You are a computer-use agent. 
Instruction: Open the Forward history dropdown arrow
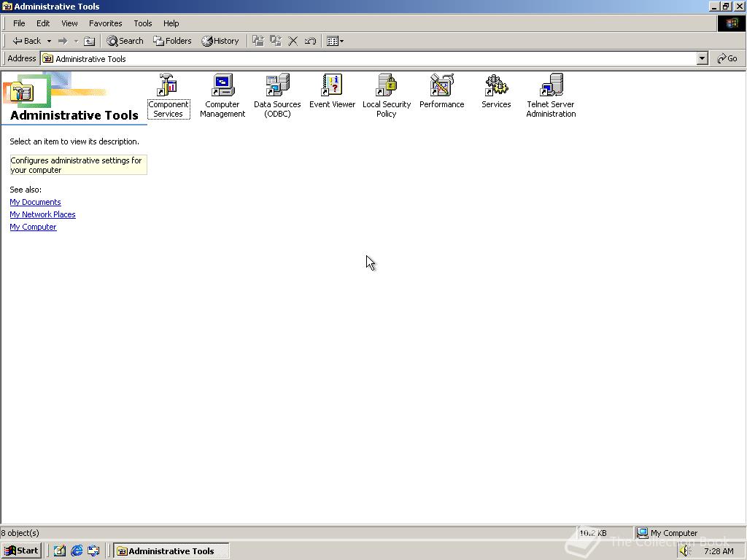coord(76,41)
